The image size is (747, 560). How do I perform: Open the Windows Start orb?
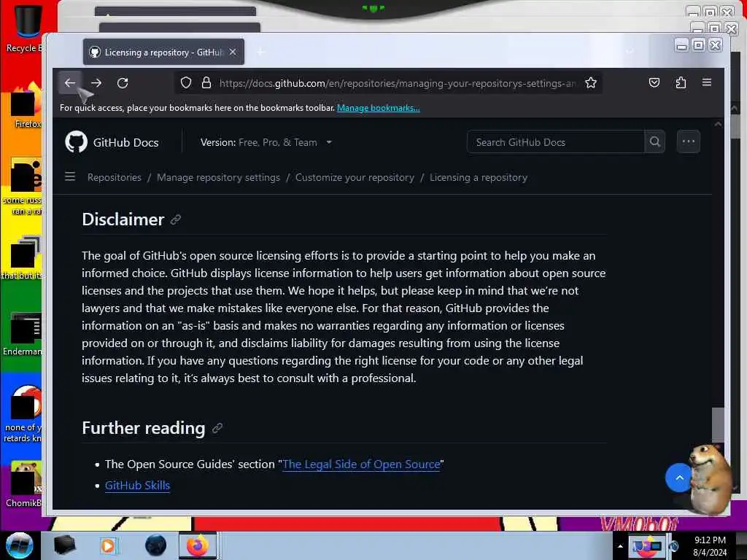[19, 545]
